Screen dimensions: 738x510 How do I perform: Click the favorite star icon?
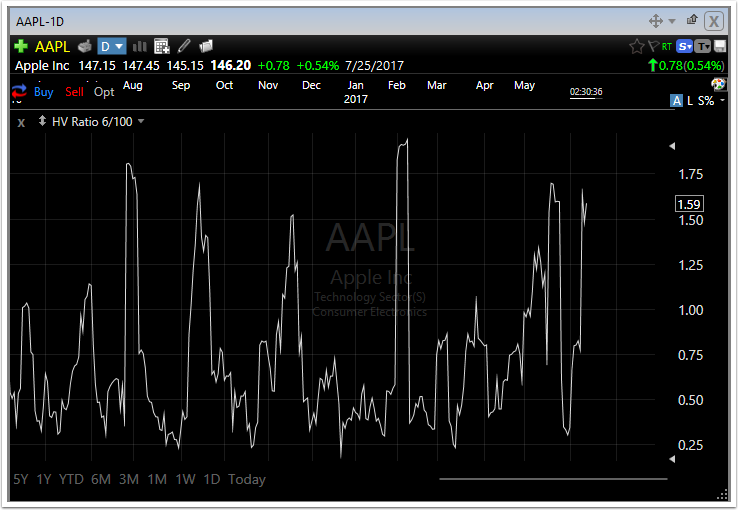coord(636,46)
